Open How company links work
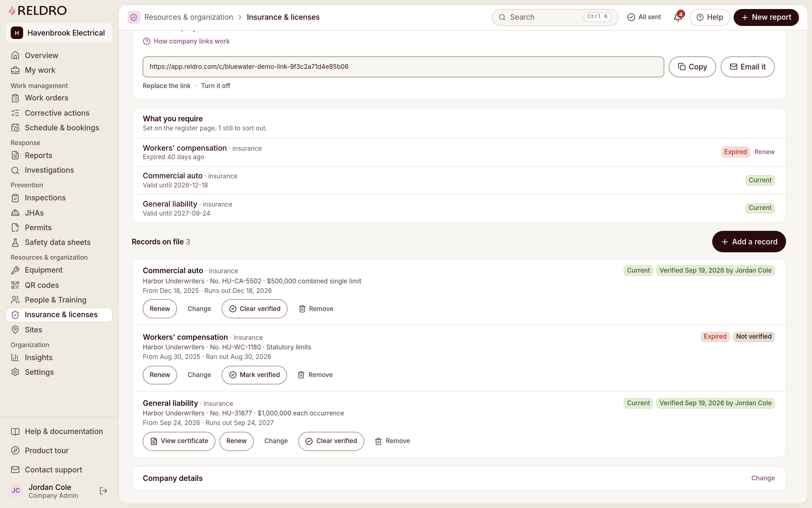The image size is (812, 508). click(x=186, y=41)
